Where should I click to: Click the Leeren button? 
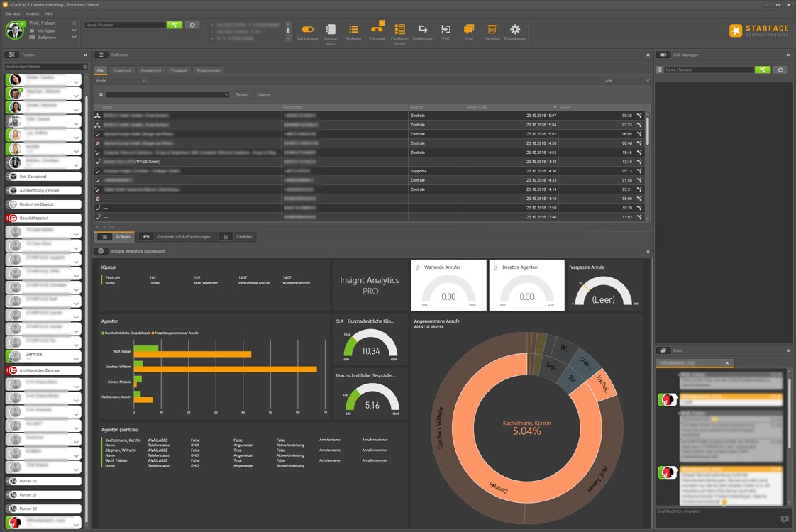(x=265, y=94)
